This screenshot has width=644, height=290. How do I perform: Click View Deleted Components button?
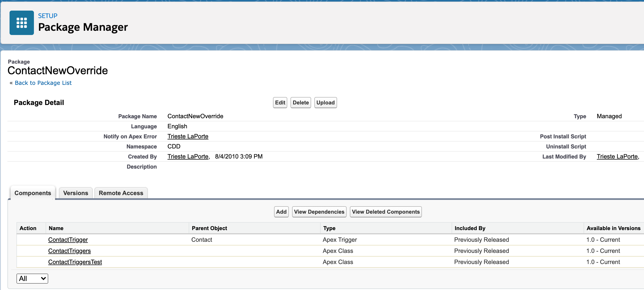pos(386,212)
